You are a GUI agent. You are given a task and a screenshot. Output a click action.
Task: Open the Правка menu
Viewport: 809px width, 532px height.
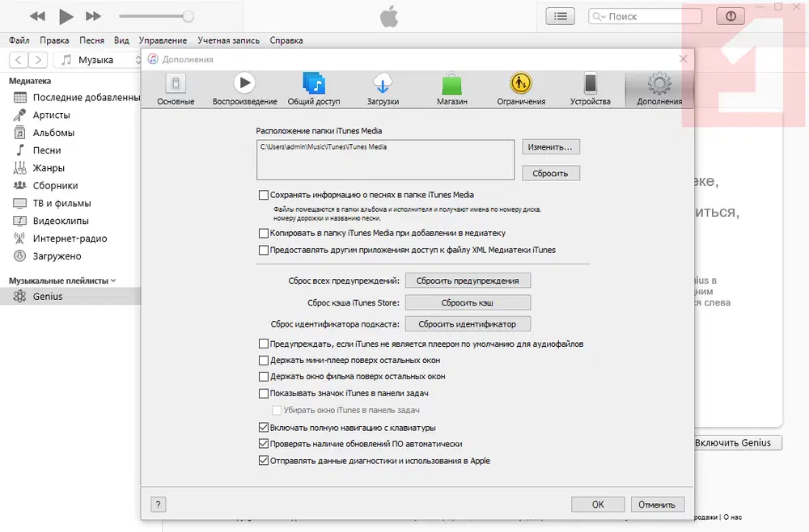(x=54, y=40)
